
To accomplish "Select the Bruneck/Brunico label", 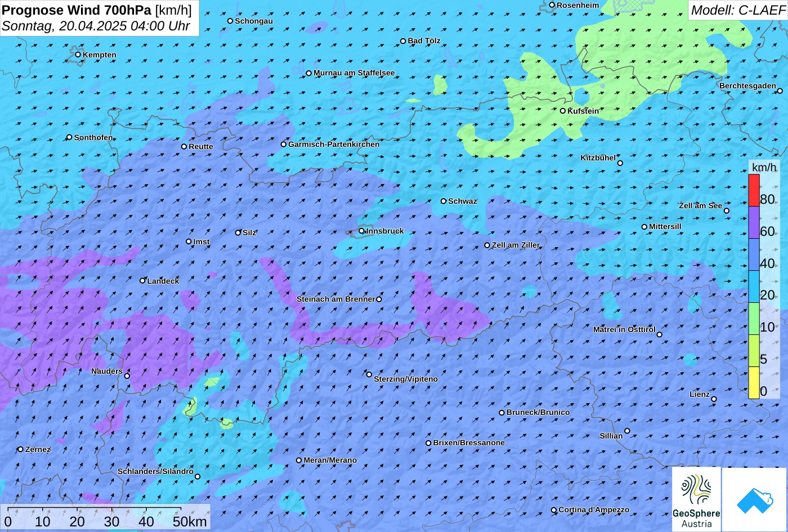I will (538, 412).
